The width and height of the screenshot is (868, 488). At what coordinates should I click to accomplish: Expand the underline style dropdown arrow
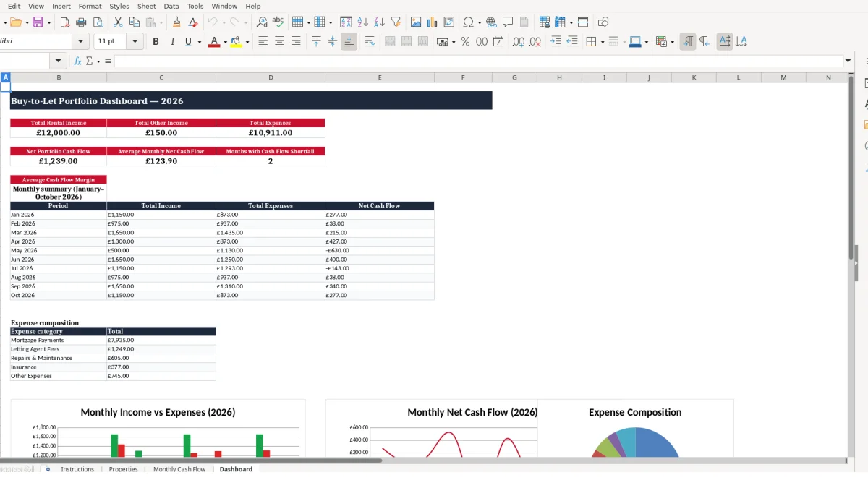pyautogui.click(x=199, y=42)
